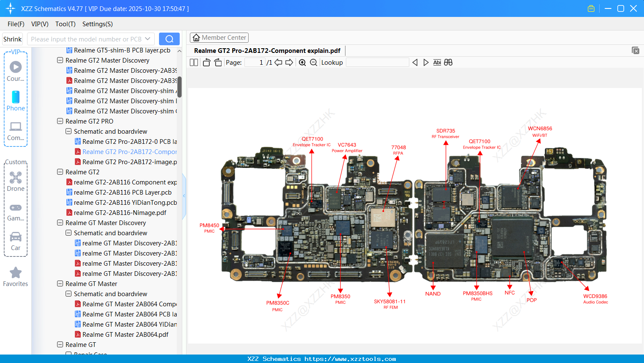Collapse Schematic and boardview under Realme GT Master Discovery
The height and width of the screenshot is (363, 644).
click(69, 233)
